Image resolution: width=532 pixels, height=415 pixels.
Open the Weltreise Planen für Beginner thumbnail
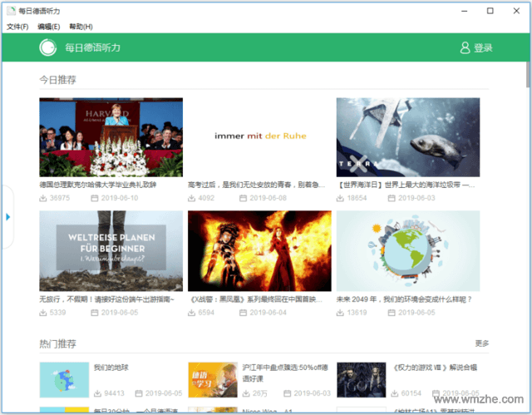(x=111, y=251)
